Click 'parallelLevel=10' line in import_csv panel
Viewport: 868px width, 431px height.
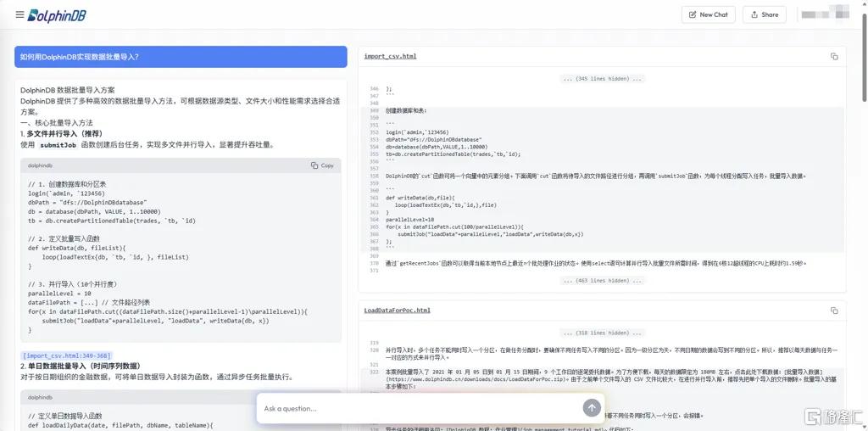[409, 220]
